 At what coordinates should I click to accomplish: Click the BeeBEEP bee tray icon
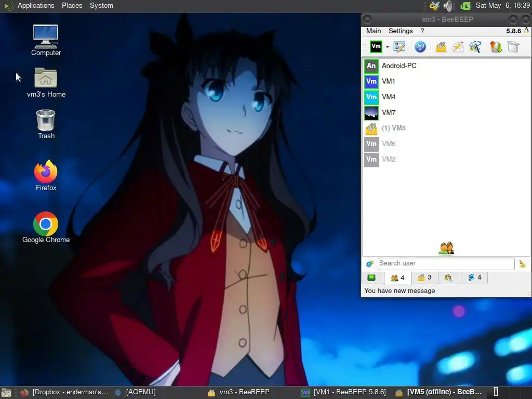point(434,6)
